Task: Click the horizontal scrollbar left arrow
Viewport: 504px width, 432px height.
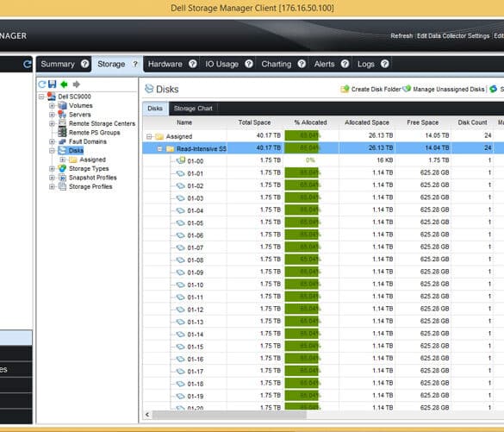Action: [x=147, y=415]
